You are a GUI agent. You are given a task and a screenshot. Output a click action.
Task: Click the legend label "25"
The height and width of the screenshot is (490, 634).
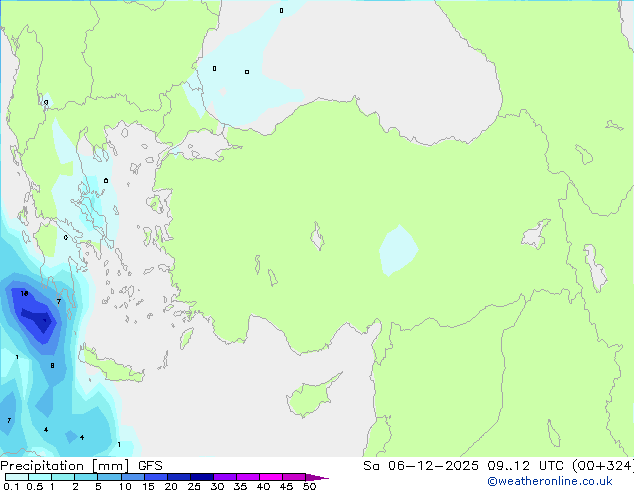(194, 486)
